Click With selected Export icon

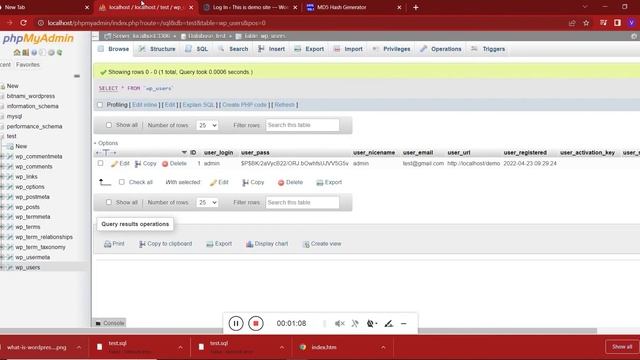[320, 182]
